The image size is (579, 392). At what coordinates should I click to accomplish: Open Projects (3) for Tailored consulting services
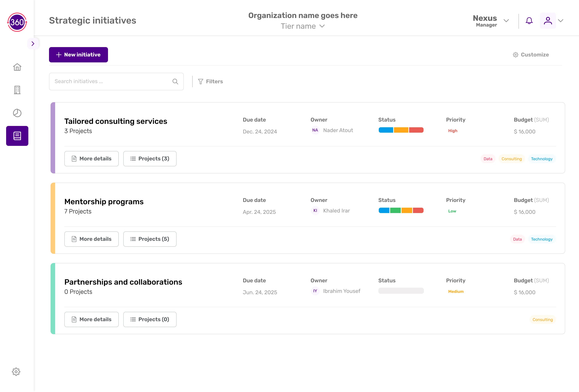tap(150, 159)
